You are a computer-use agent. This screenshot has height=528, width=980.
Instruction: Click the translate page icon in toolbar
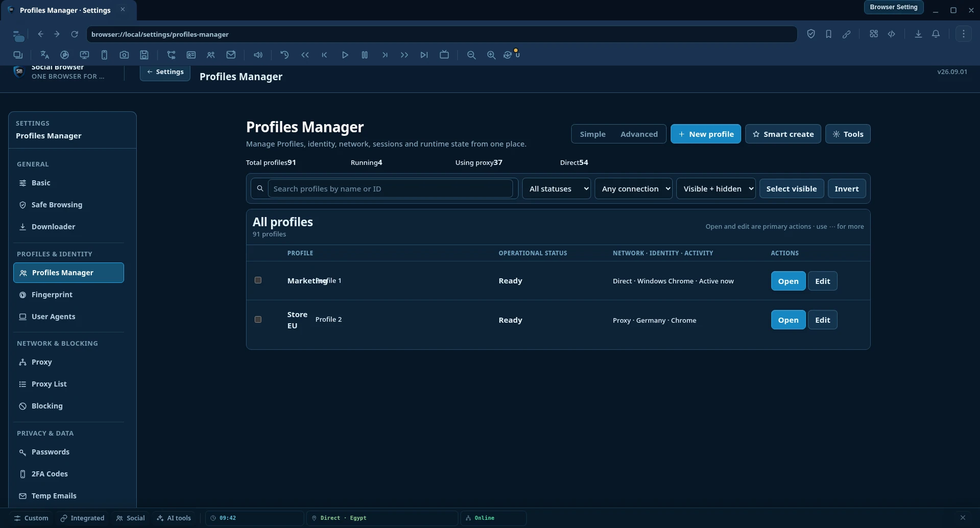click(x=44, y=55)
